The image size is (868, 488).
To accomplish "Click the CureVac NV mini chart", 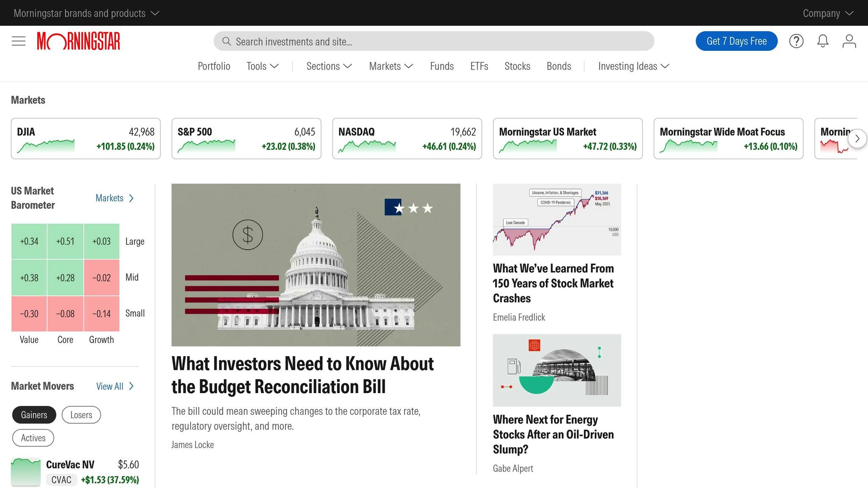I will pyautogui.click(x=26, y=472).
